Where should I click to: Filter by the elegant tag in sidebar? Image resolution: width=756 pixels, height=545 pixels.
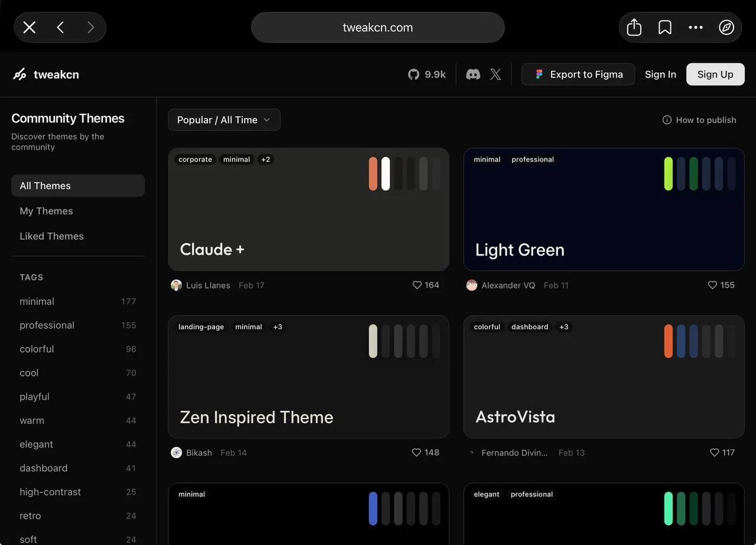coord(78,444)
